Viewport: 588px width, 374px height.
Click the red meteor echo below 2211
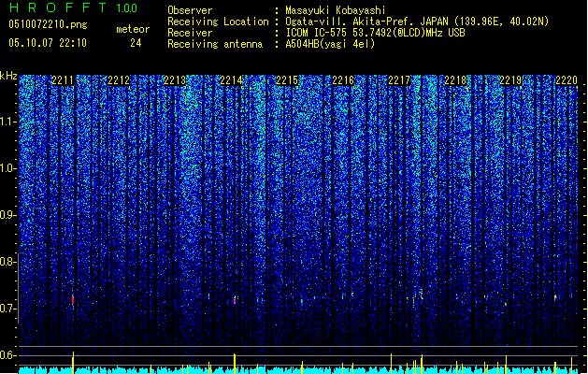pyautogui.click(x=73, y=300)
